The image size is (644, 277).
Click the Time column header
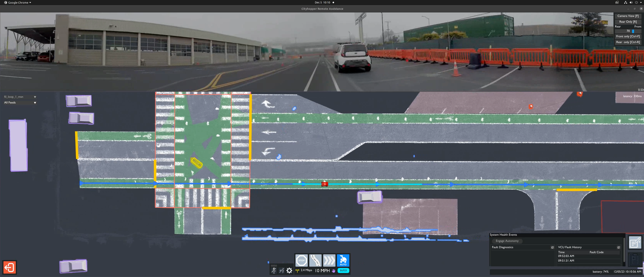click(x=561, y=252)
